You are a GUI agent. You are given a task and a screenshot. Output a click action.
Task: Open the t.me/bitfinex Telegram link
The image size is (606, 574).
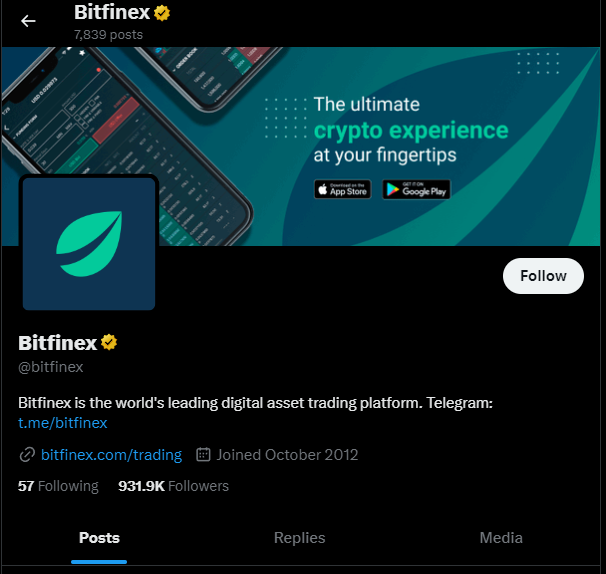click(63, 423)
